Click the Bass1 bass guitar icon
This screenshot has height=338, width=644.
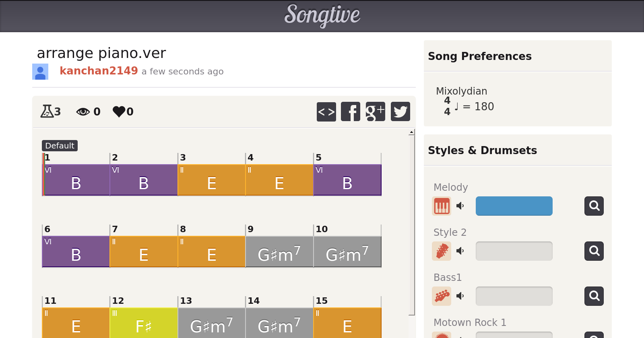[x=442, y=296]
